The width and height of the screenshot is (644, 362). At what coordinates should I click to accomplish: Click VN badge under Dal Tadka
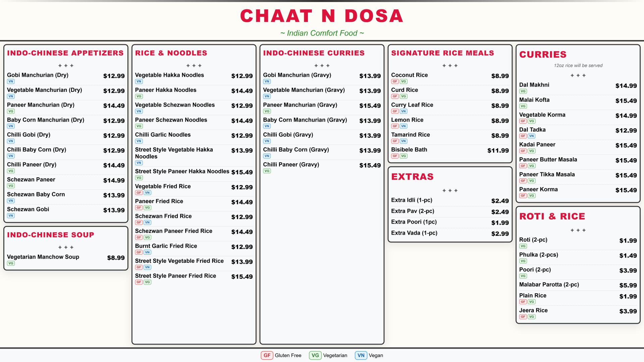(532, 136)
